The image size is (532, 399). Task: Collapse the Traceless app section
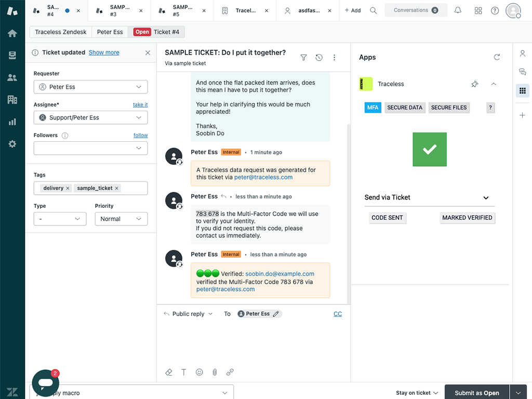[494, 84]
